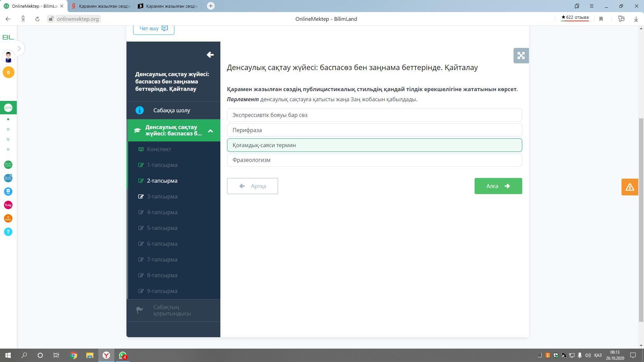Open the Twig icon in left rail
Viewport: 644px width, 362px height.
pos(8,205)
